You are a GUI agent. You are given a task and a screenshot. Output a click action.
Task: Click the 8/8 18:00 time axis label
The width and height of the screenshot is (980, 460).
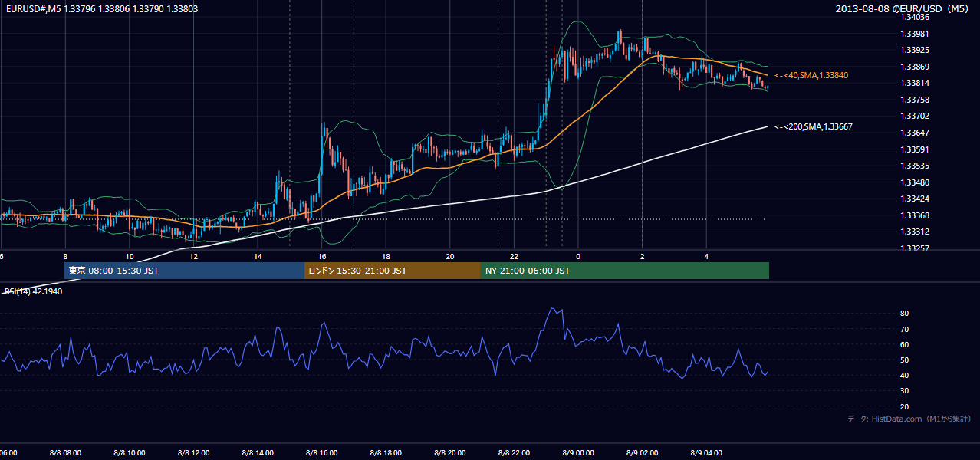pyautogui.click(x=386, y=452)
